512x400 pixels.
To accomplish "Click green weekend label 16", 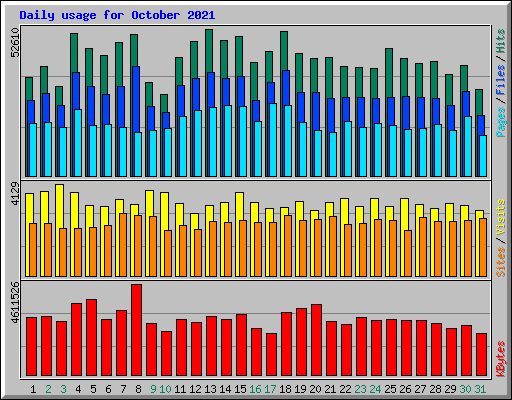I will [255, 389].
